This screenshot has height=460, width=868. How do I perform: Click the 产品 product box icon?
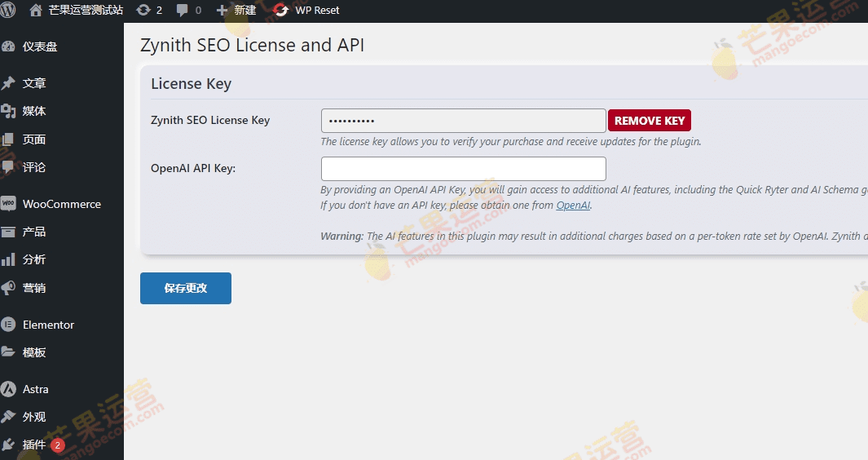tap(8, 232)
